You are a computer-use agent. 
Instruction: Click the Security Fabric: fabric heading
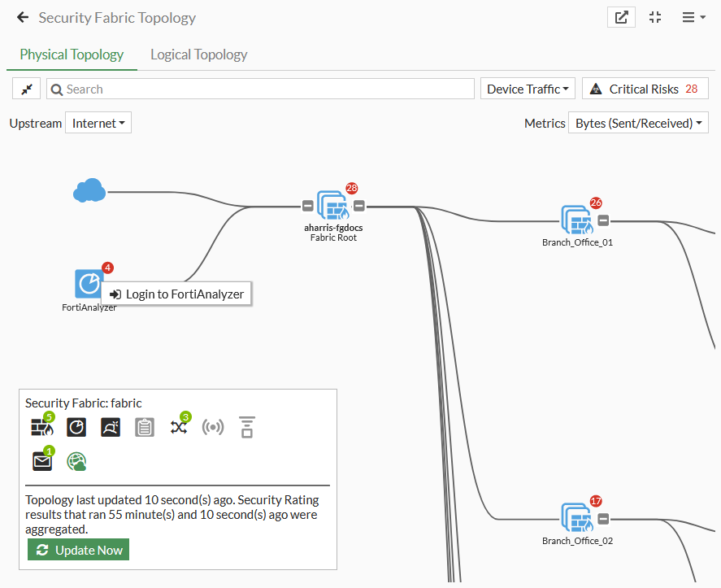tap(83, 403)
